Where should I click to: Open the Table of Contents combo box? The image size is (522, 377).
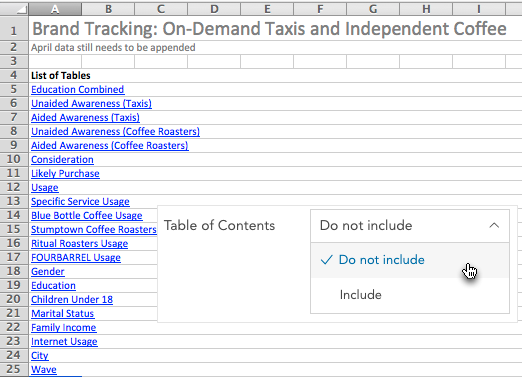click(x=410, y=226)
